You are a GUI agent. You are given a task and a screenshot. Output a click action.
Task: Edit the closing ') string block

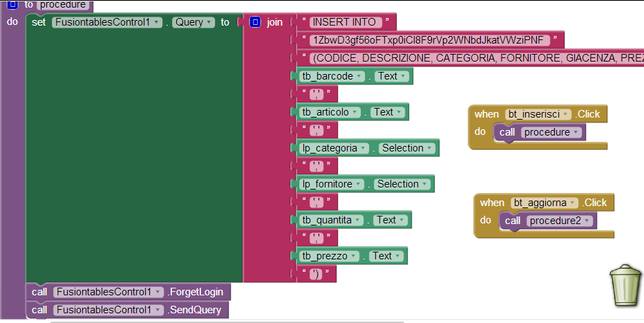[316, 274]
